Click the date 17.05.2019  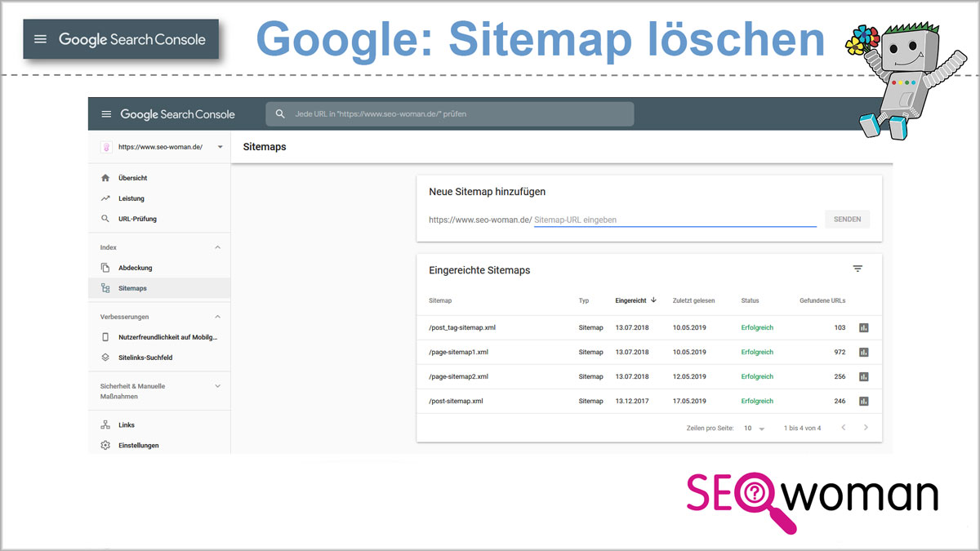(689, 401)
